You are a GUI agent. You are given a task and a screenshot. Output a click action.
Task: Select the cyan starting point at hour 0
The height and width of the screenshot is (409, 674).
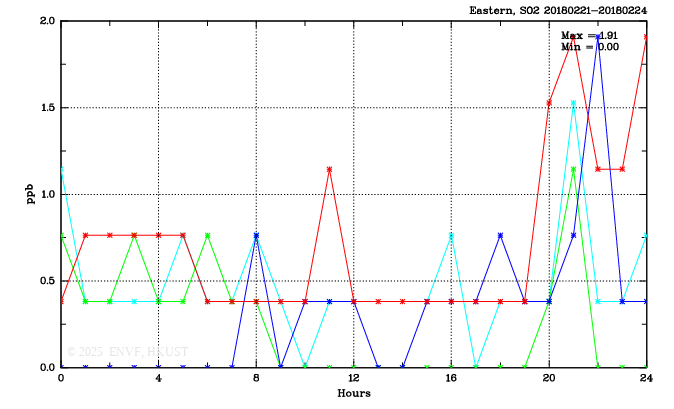coord(61,167)
